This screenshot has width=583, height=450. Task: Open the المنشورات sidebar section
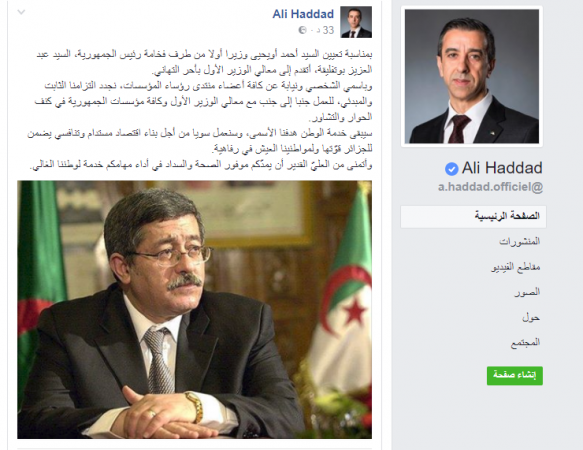pyautogui.click(x=519, y=242)
